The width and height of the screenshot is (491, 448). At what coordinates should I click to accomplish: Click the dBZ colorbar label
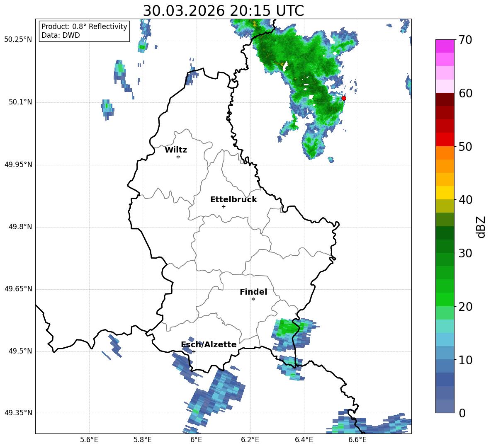[x=481, y=227]
